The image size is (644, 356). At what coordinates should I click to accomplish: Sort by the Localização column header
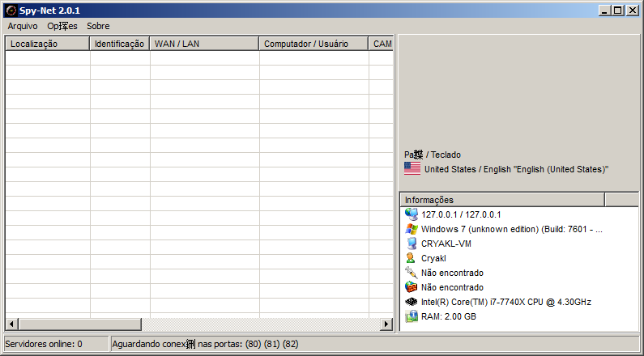tap(47, 44)
